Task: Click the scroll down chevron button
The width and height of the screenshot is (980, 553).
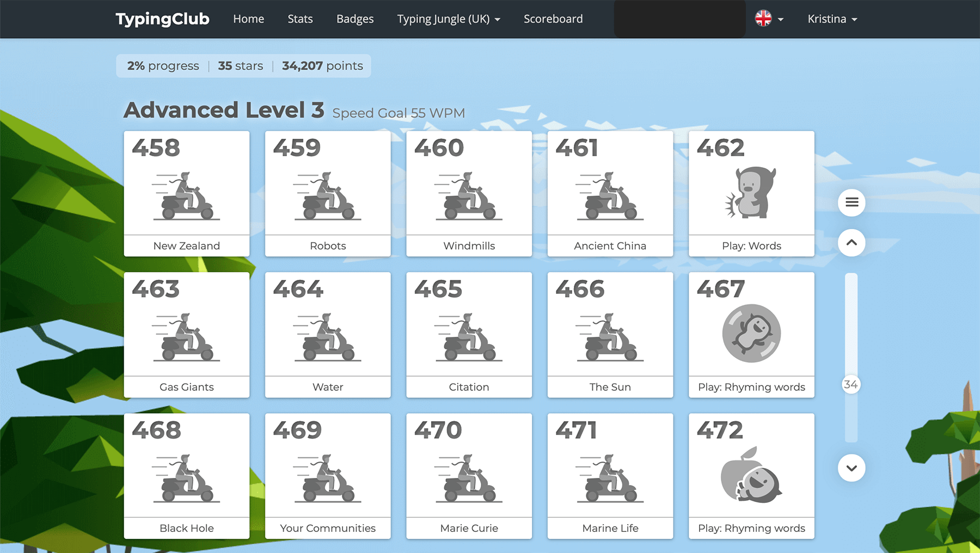Action: 852,468
